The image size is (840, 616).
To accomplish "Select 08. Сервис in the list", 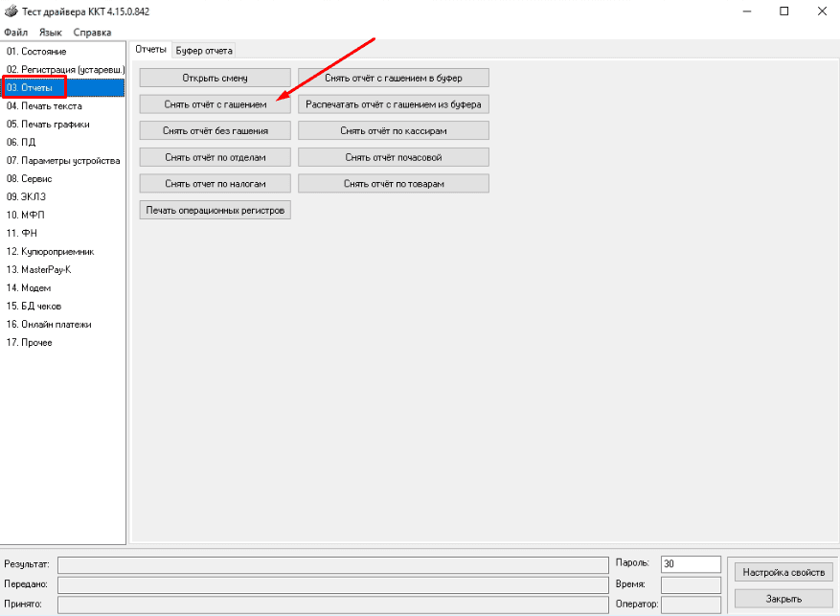I will [30, 178].
